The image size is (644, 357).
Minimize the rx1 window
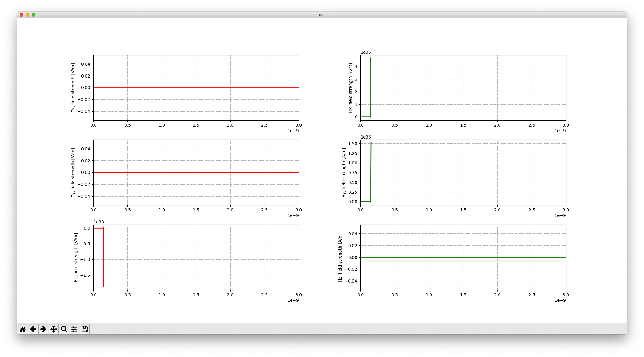click(27, 14)
